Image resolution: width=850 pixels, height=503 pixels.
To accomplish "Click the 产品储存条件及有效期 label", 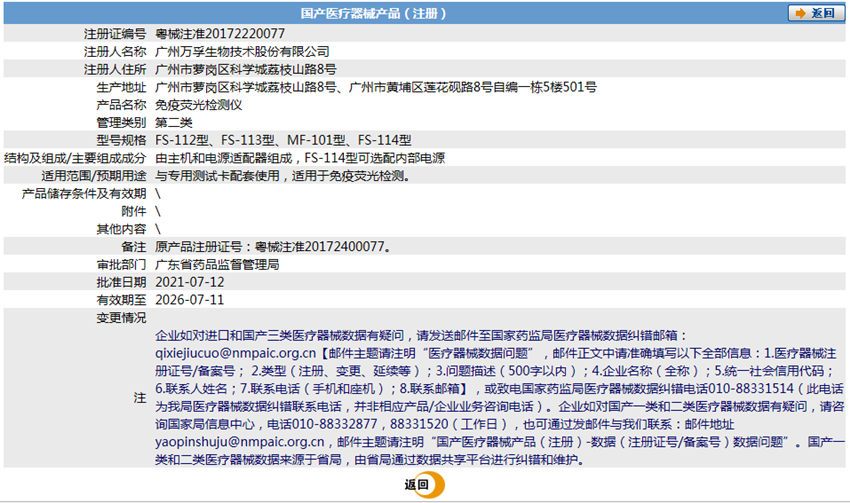I will (84, 194).
